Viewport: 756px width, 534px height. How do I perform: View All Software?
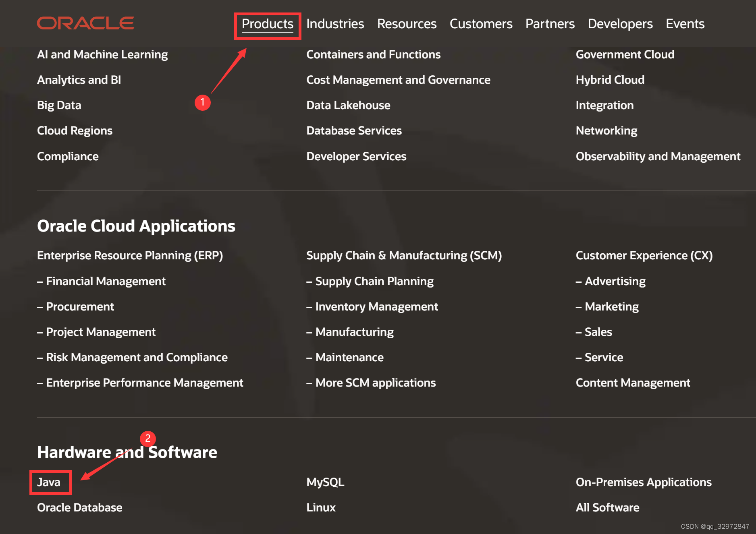click(607, 507)
